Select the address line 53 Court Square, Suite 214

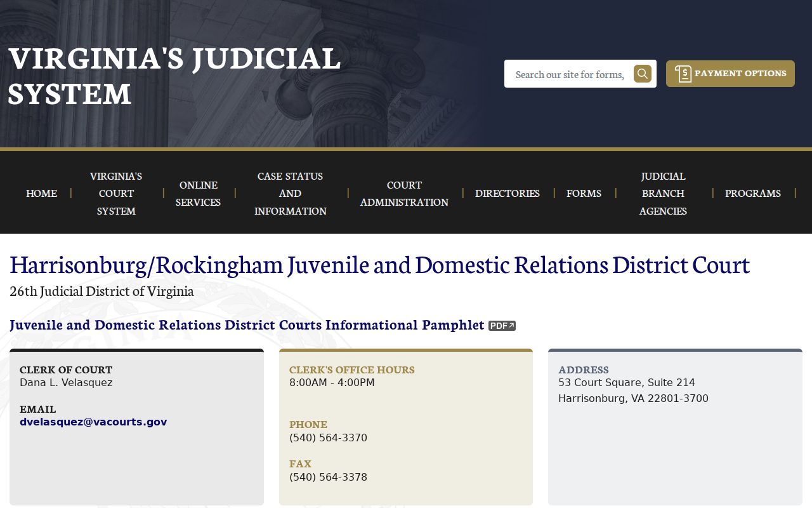(x=627, y=382)
